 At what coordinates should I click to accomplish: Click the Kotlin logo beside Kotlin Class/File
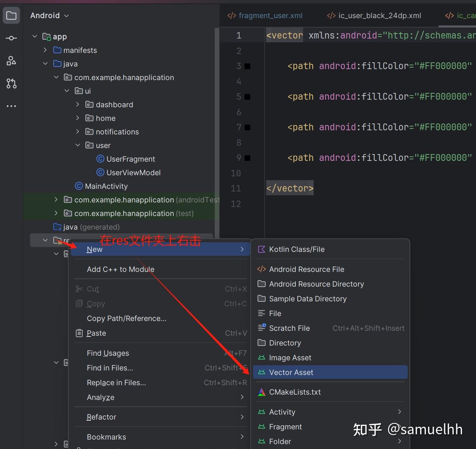tap(261, 249)
